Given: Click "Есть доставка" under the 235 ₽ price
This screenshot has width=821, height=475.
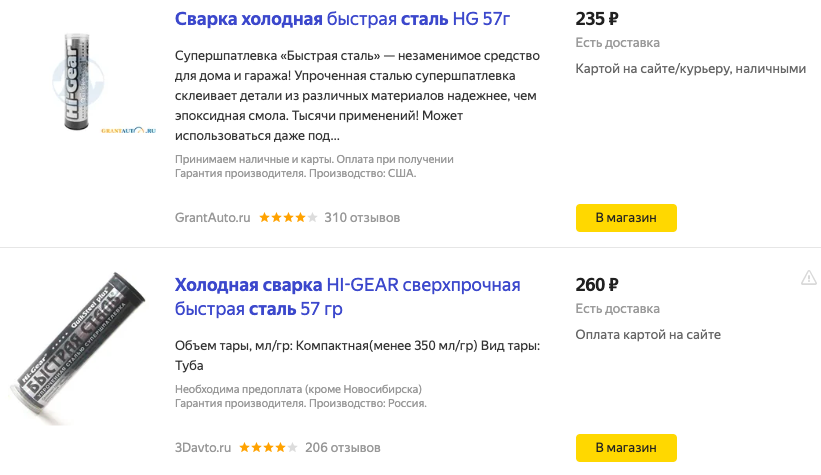Looking at the screenshot, I should click(618, 43).
